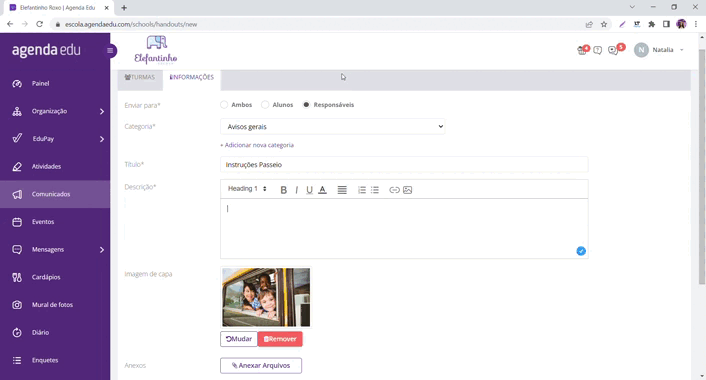The width and height of the screenshot is (706, 380).
Task: Open Atividades in the sidebar menu
Action: coord(55,167)
